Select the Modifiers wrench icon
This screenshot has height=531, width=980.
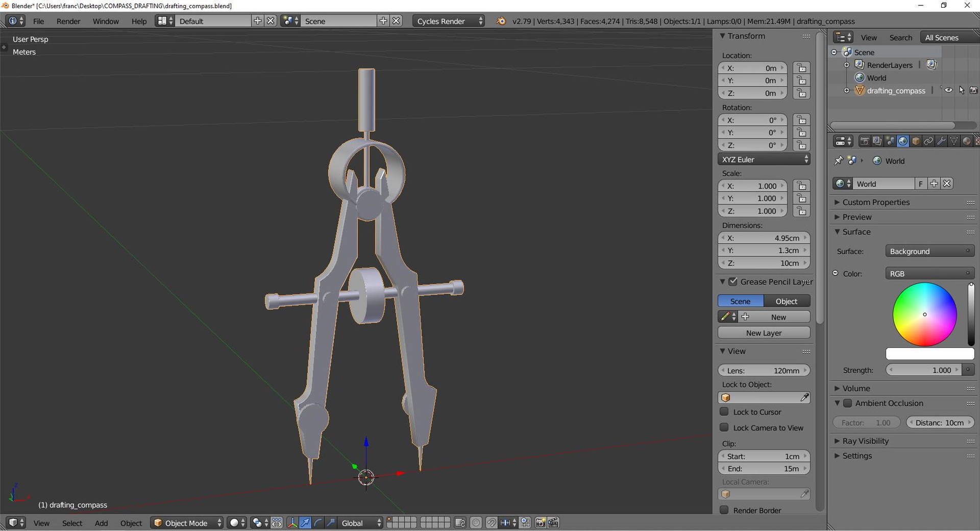[x=941, y=141]
